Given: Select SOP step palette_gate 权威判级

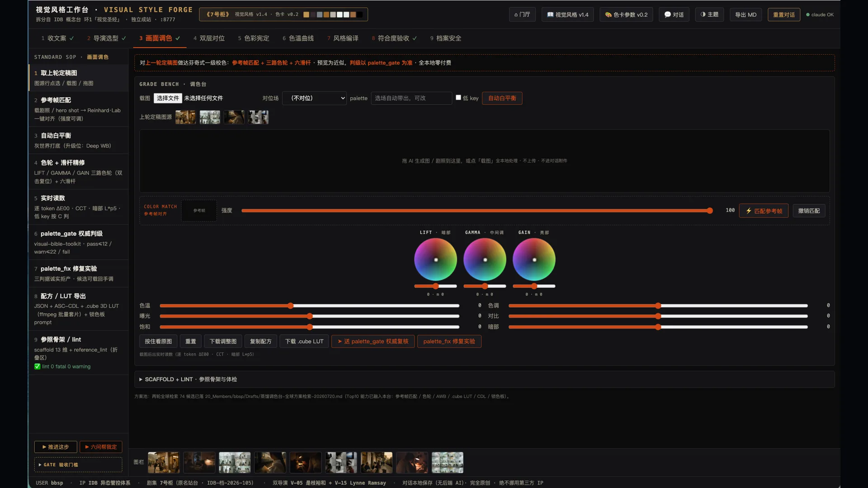Looking at the screenshot, I should click(x=79, y=242).
